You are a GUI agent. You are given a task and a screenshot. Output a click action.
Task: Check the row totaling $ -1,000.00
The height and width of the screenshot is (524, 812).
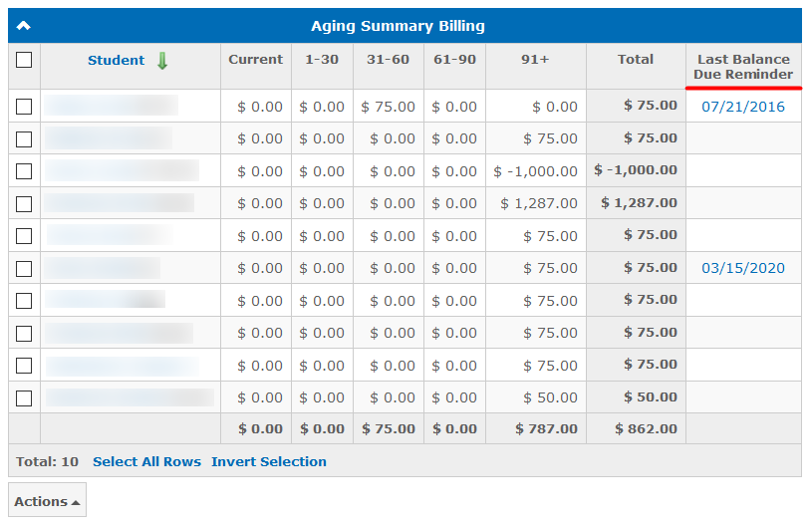pyautogui.click(x=24, y=171)
